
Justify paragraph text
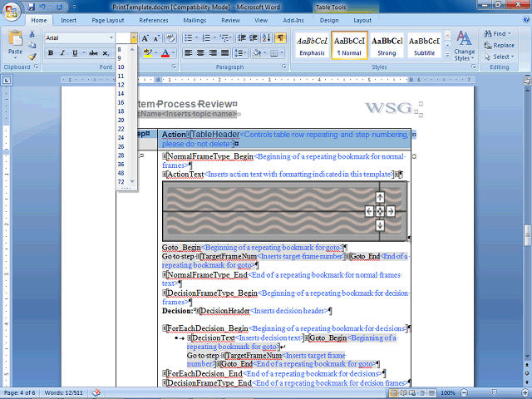224,53
